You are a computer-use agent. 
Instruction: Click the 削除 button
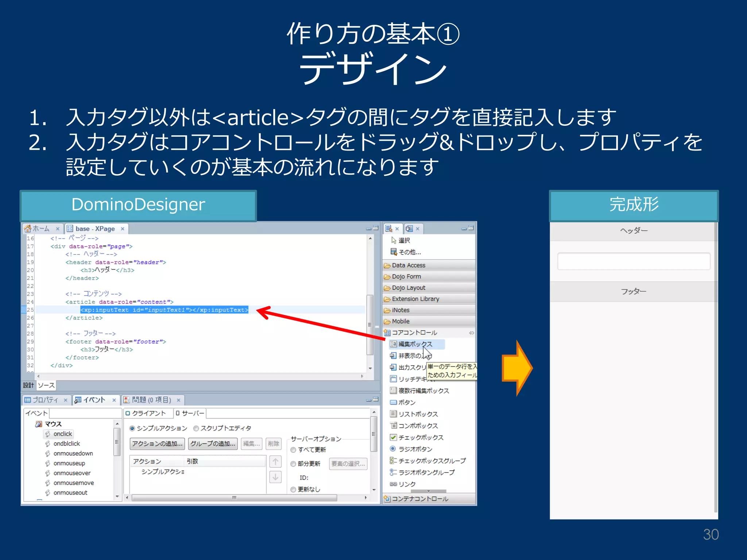point(273,444)
